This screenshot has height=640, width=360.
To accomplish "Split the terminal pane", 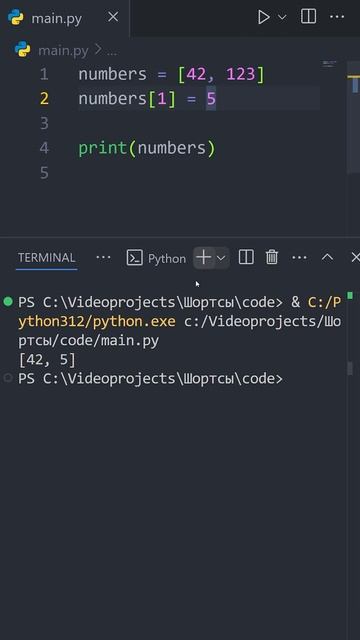I will [246, 258].
